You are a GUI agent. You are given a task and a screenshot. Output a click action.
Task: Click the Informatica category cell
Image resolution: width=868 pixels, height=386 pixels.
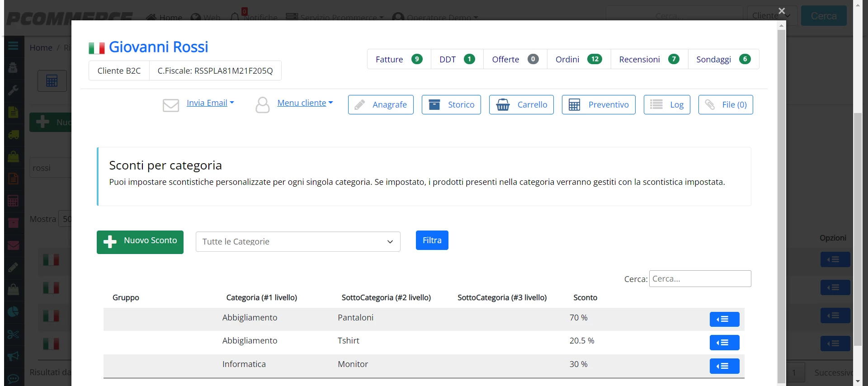pyautogui.click(x=244, y=364)
